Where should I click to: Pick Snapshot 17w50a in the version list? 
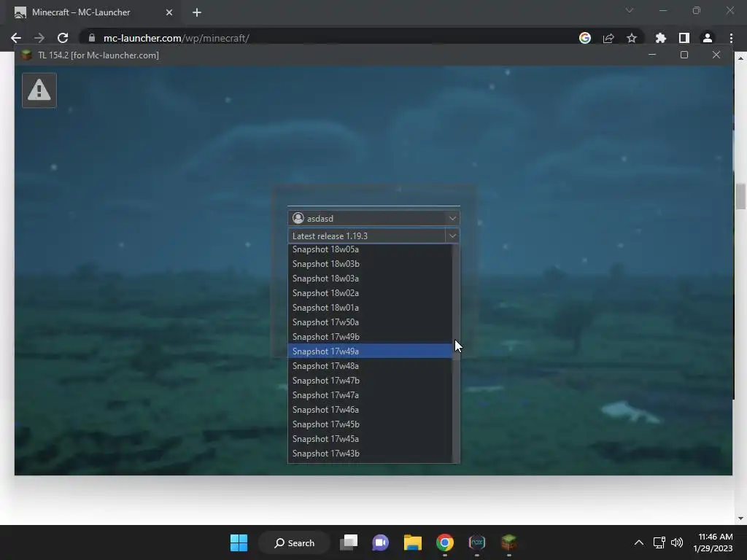coord(370,322)
